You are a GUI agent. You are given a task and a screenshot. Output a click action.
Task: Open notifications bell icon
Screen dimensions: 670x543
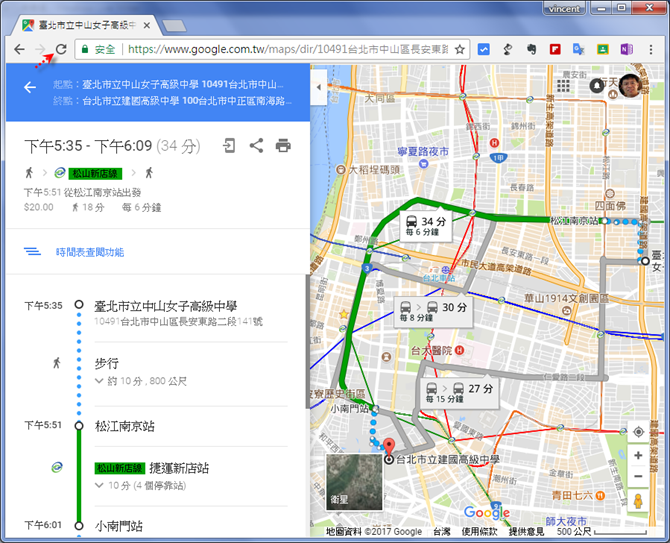597,85
